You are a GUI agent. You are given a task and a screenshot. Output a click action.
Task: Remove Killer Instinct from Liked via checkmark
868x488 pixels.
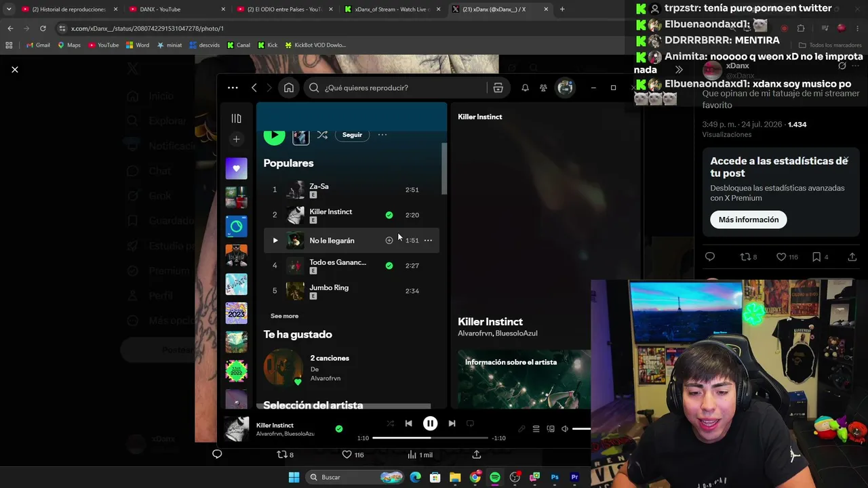(389, 215)
